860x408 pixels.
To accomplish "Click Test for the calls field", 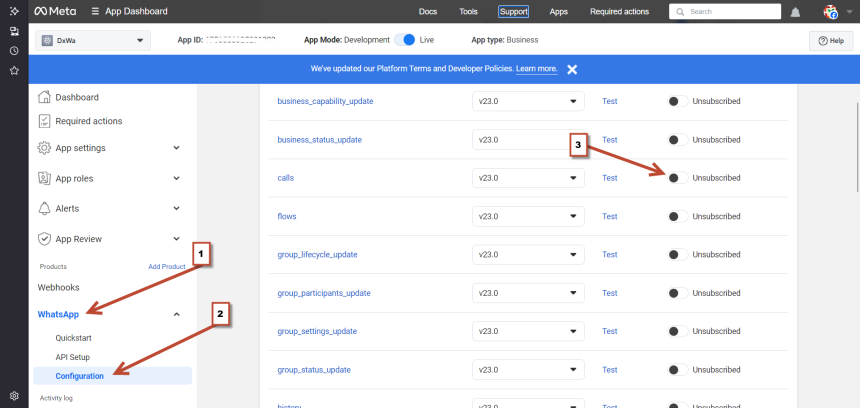I will coord(610,178).
